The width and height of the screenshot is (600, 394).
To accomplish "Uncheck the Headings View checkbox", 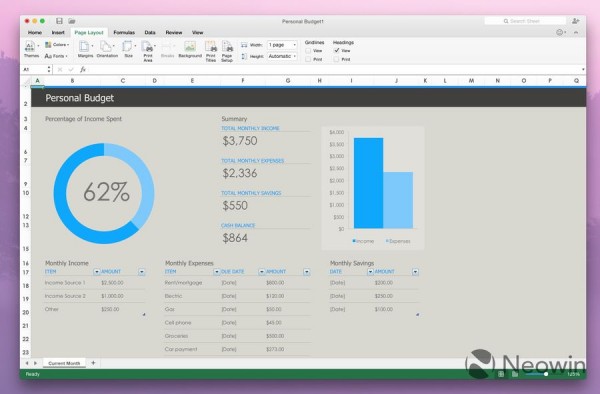I will pyautogui.click(x=336, y=50).
